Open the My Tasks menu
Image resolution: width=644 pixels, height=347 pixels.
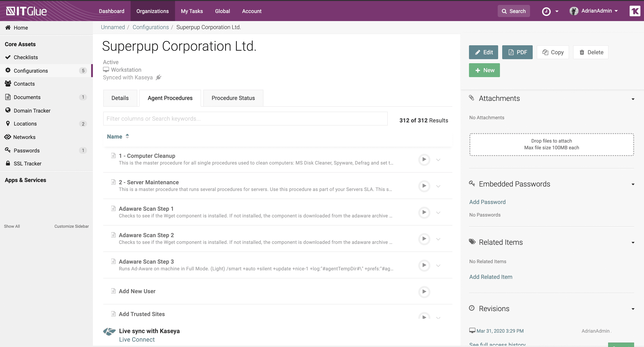(192, 11)
